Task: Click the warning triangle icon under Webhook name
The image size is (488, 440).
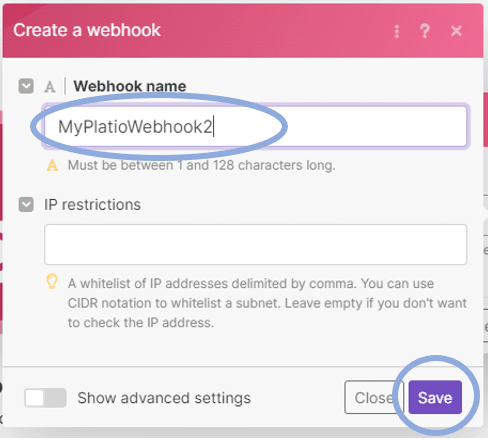Action: pos(52,165)
